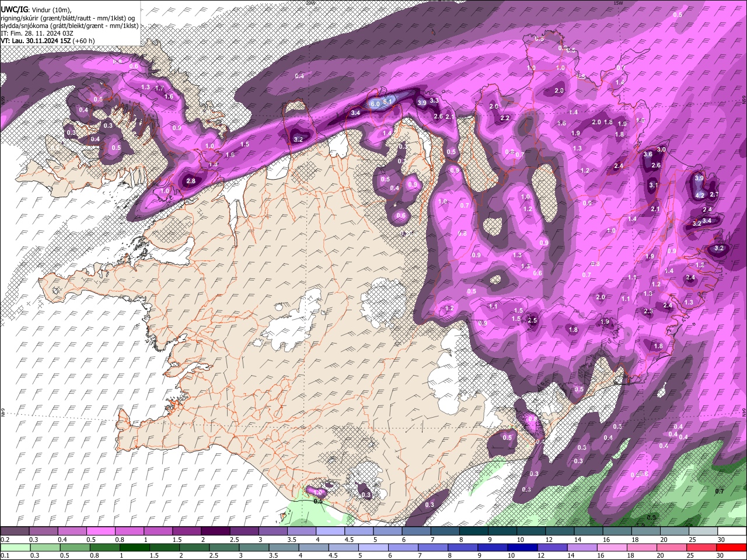
Task: Select the 2.2 value in the northeast
Action: (x=505, y=118)
